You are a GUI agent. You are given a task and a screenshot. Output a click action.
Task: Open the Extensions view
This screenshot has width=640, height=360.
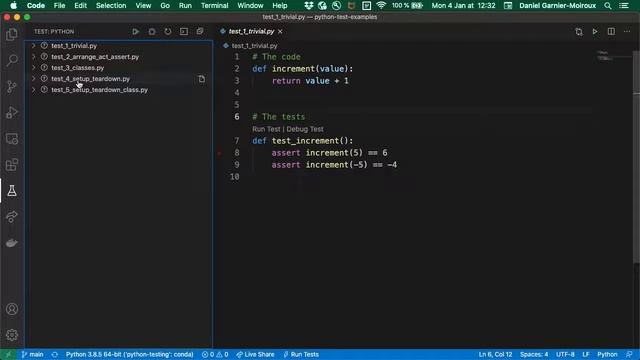tap(12, 165)
